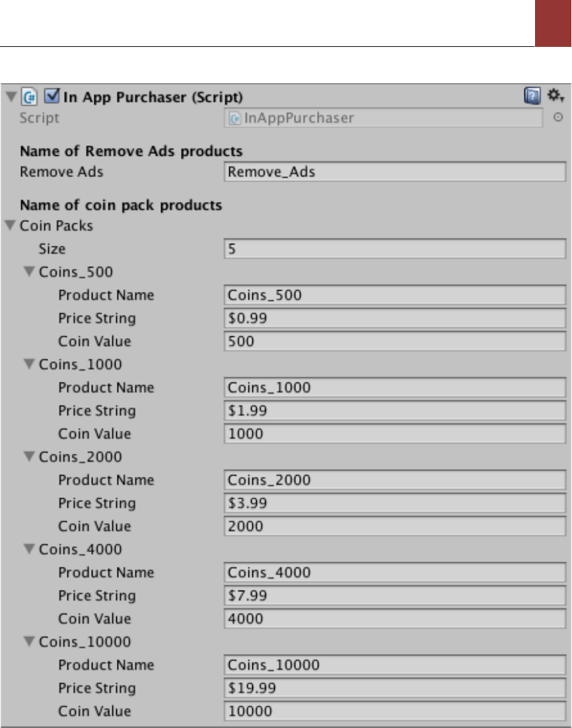Click the Coins_2000 Product Name field
Image resolution: width=572 pixels, height=728 pixels.
(x=394, y=480)
